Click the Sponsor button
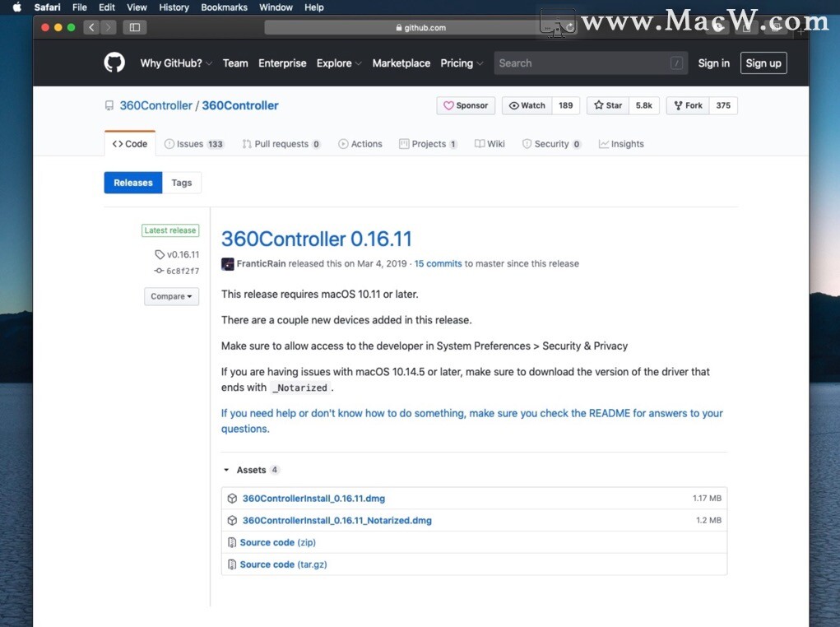This screenshot has height=627, width=840. 466,105
